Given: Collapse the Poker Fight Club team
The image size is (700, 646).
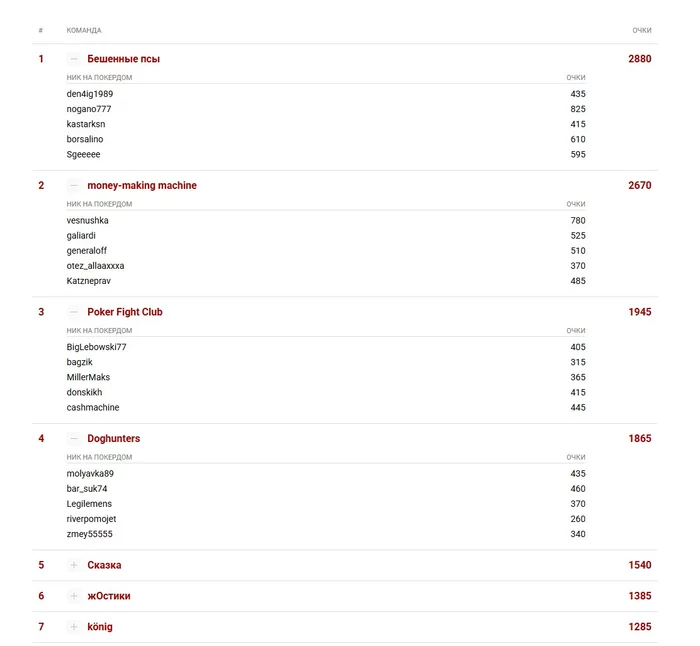Looking at the screenshot, I should (74, 312).
